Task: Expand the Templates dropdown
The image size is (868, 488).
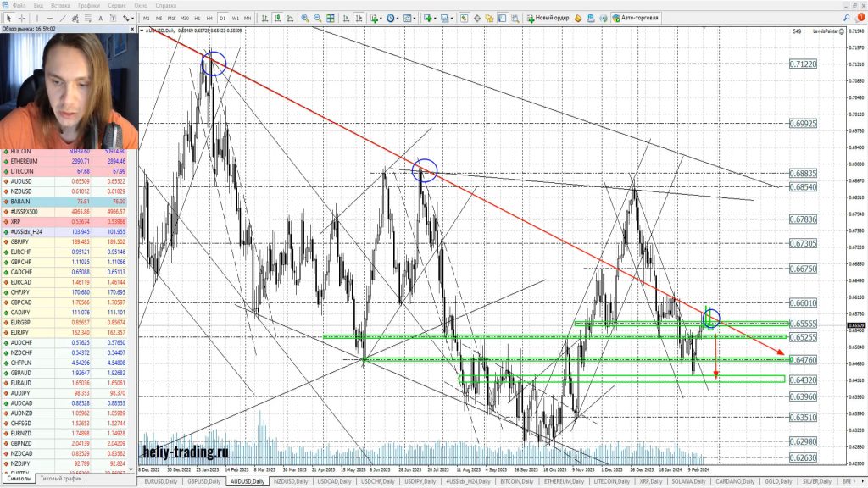Action: click(x=410, y=18)
